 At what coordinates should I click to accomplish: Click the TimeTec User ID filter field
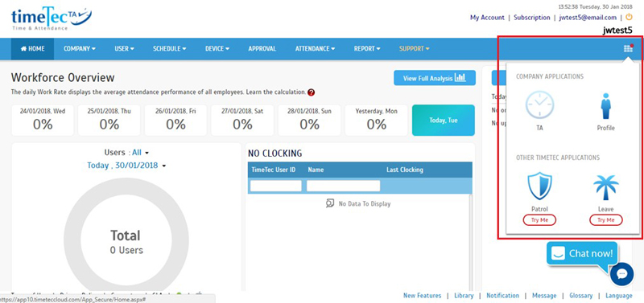(x=276, y=186)
